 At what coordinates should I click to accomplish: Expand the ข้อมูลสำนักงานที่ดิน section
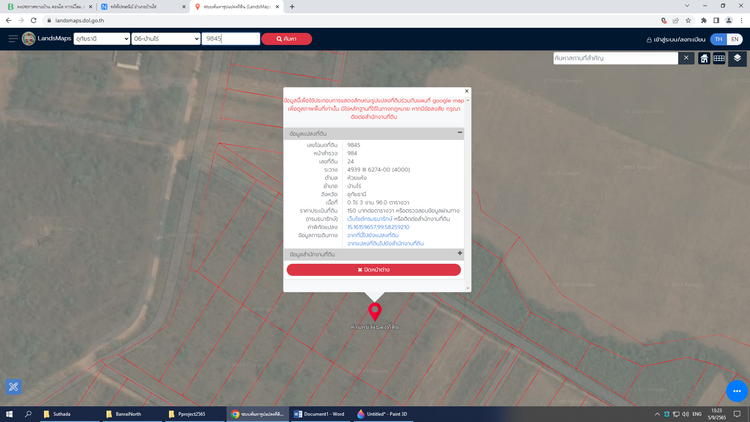click(460, 254)
